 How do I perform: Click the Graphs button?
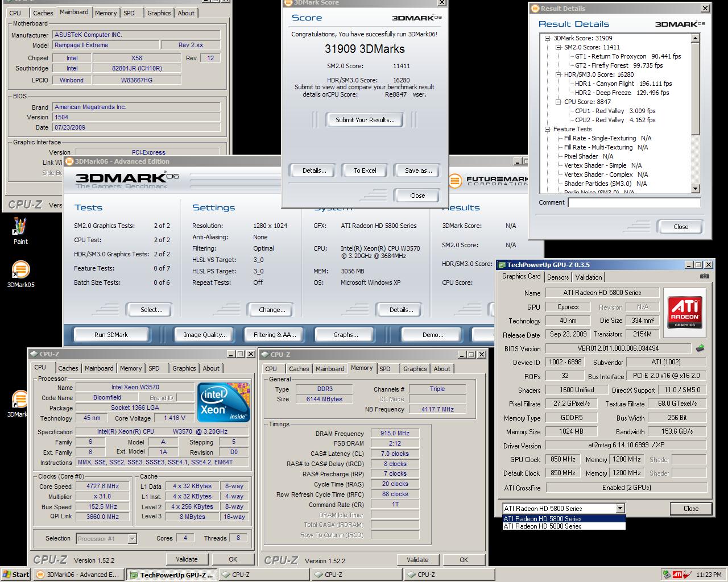(346, 335)
